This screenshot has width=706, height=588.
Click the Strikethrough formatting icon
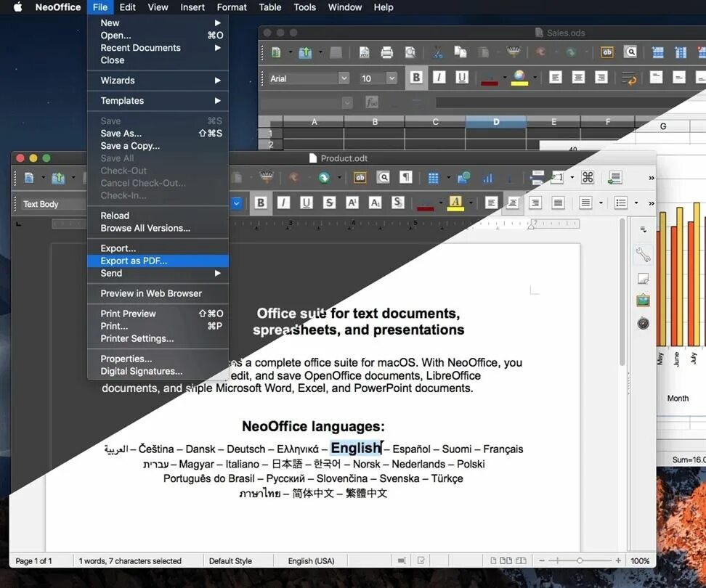tap(330, 203)
